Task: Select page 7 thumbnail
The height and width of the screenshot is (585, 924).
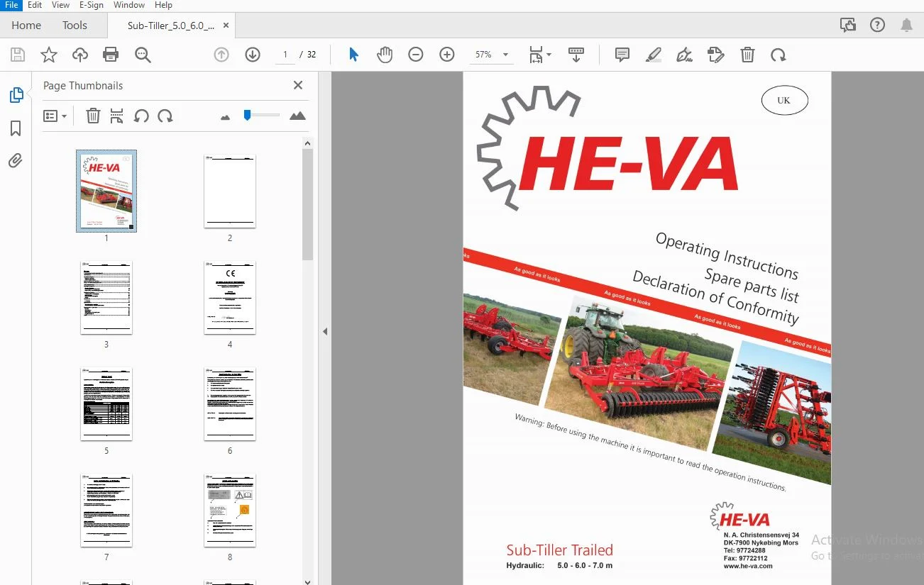Action: (x=106, y=510)
